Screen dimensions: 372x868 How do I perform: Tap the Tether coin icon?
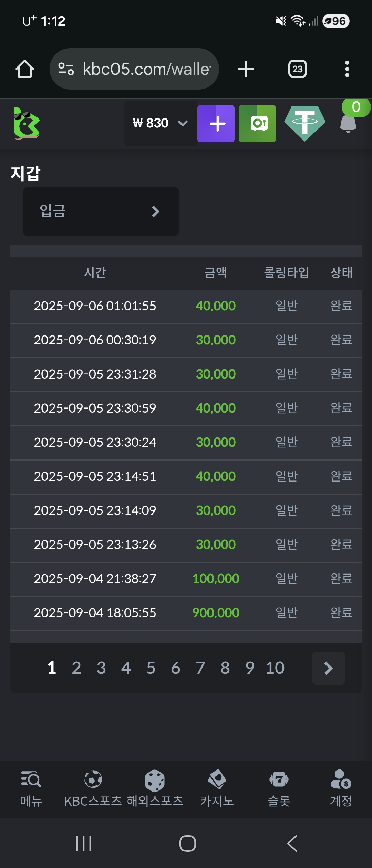(x=304, y=123)
